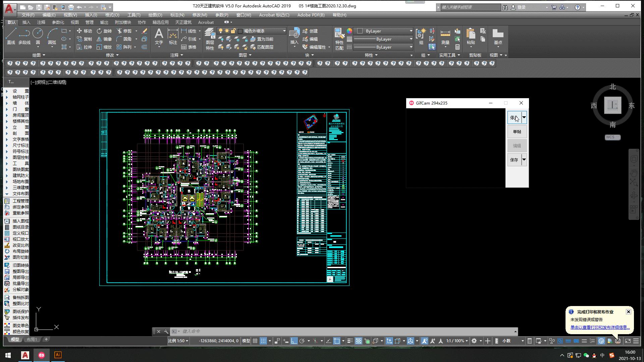644x362 pixels.
Task: Open the plot and publish details link
Action: tap(600, 327)
